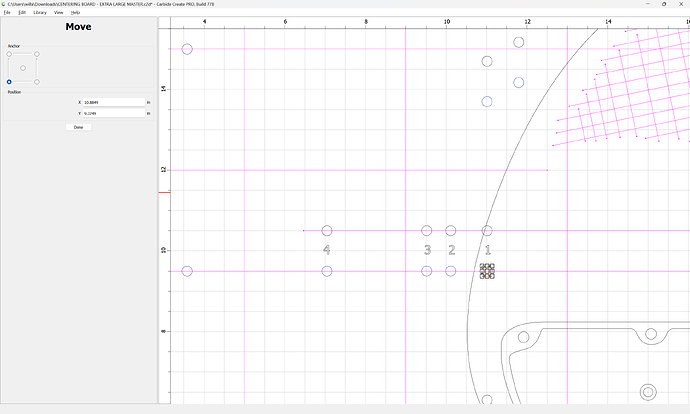Select the numeral 1 text on canvas
Viewport: 690px width, 414px height.
[488, 250]
